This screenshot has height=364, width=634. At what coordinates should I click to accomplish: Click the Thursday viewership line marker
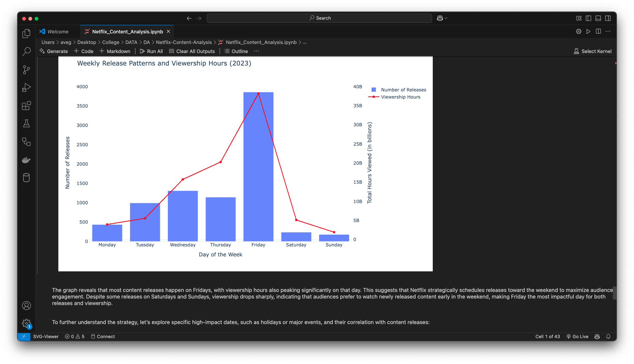pyautogui.click(x=221, y=162)
